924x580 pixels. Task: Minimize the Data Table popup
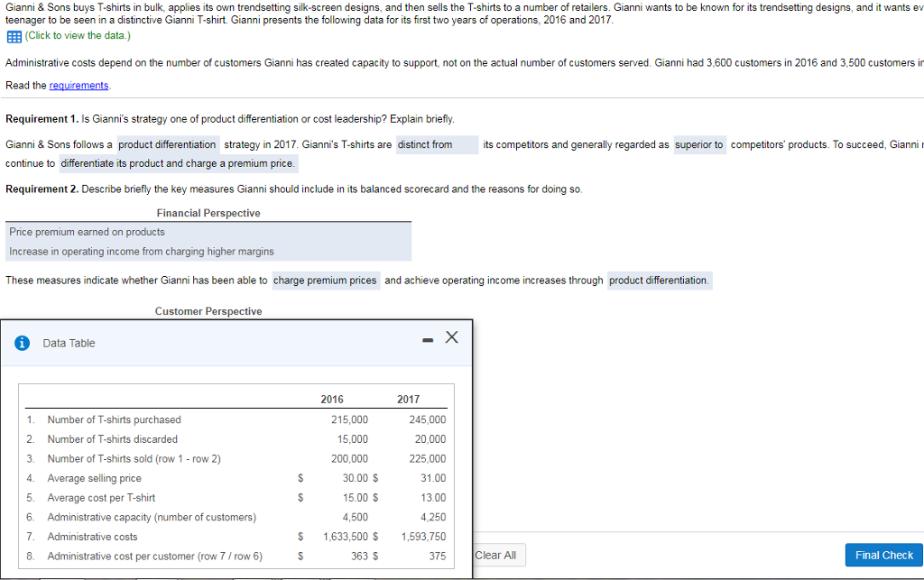pos(428,340)
